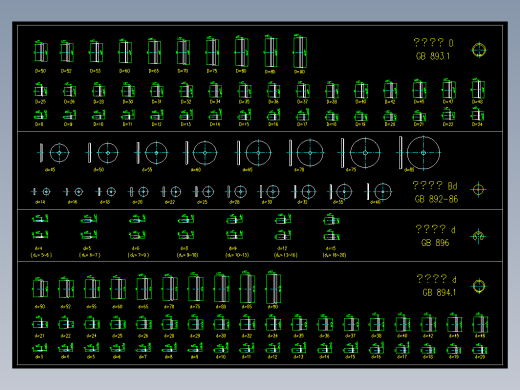520x390 pixels.
Task: Pick the D=30 ring block in GB 893.1
Action: pos(128,90)
